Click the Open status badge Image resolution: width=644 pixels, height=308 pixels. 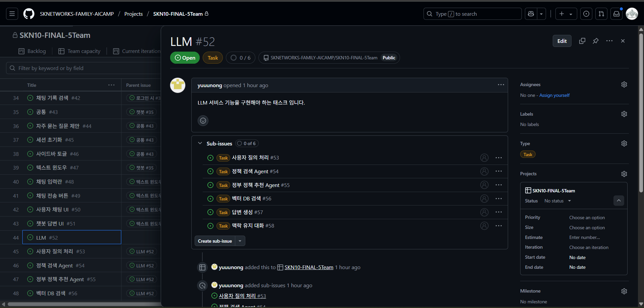[x=185, y=58]
